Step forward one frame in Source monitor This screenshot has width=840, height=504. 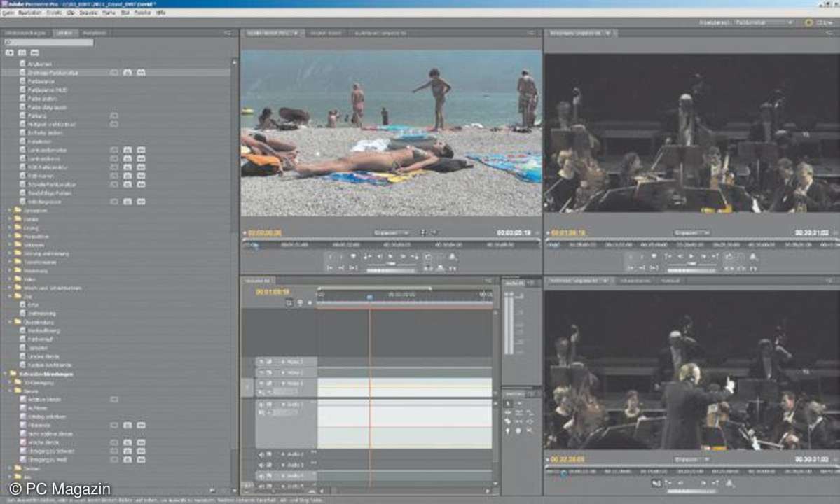[x=403, y=256]
